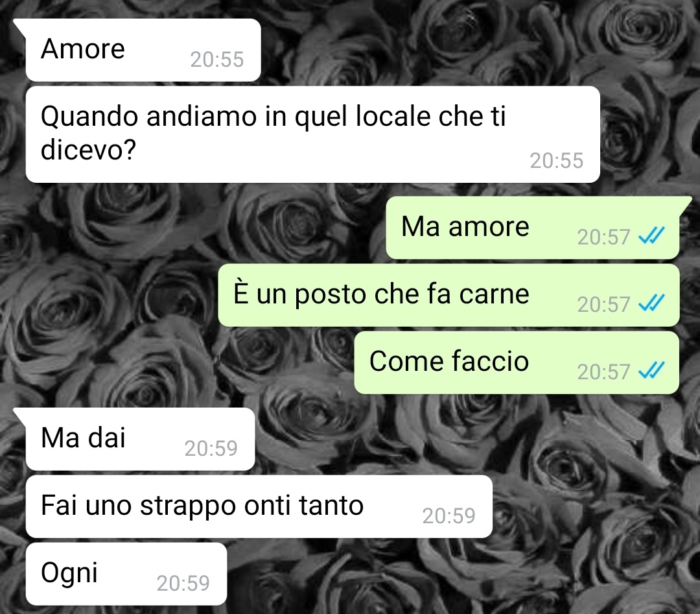
Task: Tap the 'Come faccio' sent bubble
Action: pos(517,362)
